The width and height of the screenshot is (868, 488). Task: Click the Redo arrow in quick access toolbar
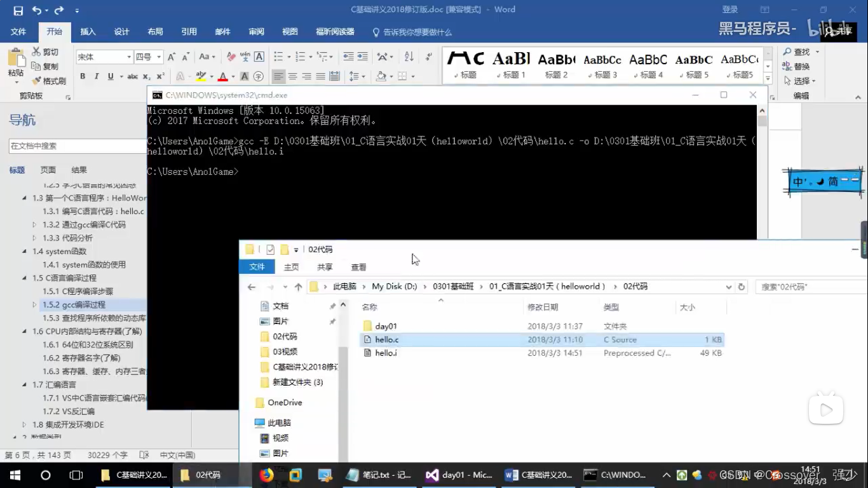(59, 10)
